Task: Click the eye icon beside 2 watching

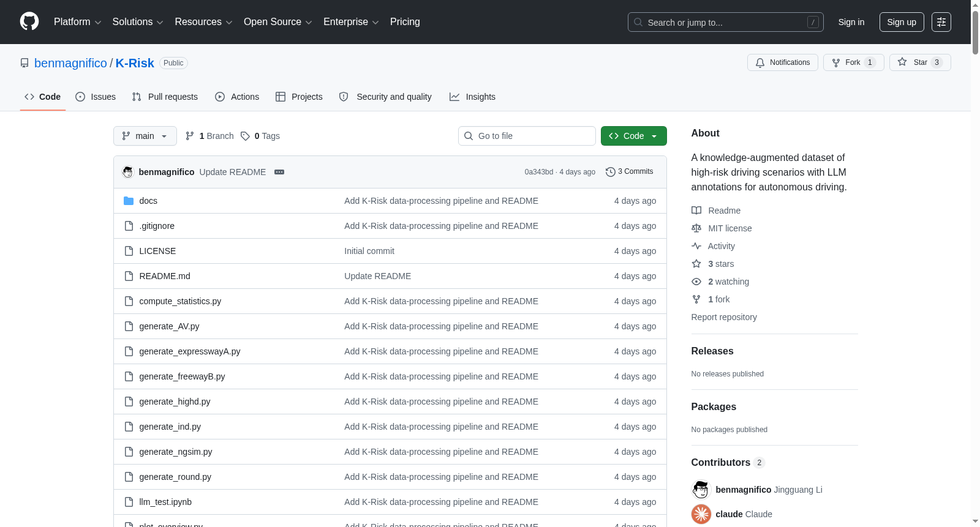Action: [696, 282]
